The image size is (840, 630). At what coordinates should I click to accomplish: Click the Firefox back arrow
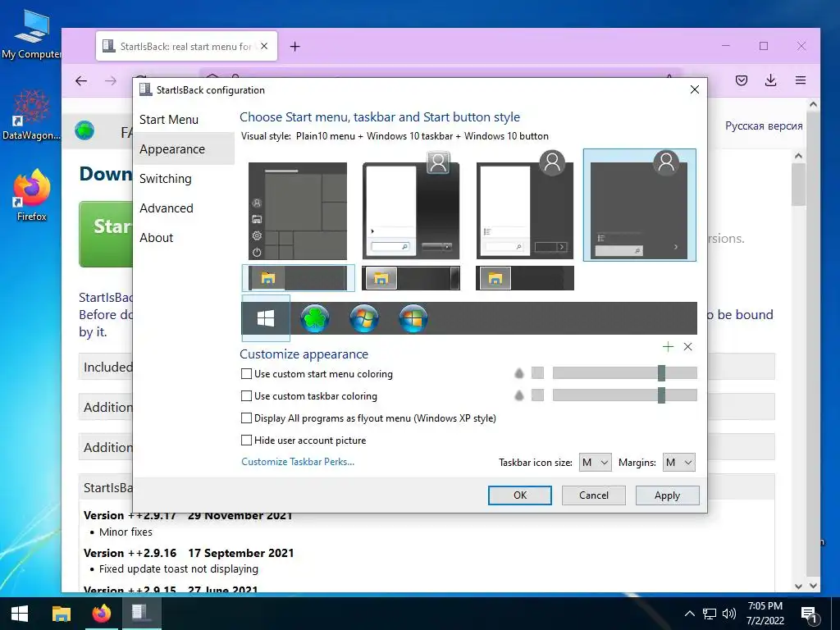pos(81,81)
